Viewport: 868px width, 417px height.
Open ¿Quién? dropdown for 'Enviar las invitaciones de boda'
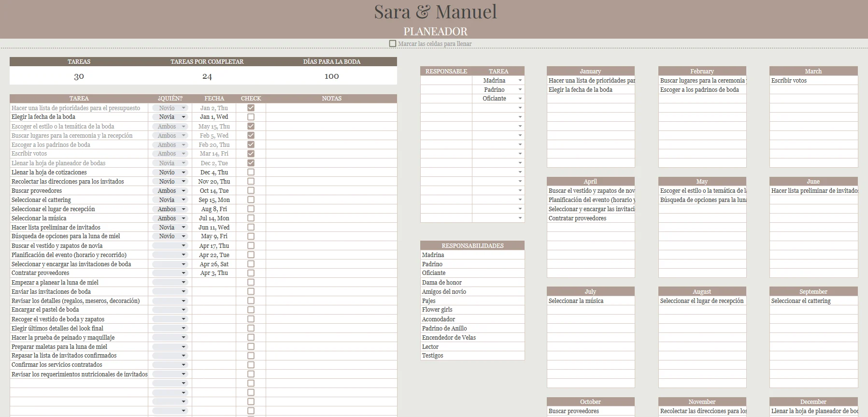click(184, 291)
